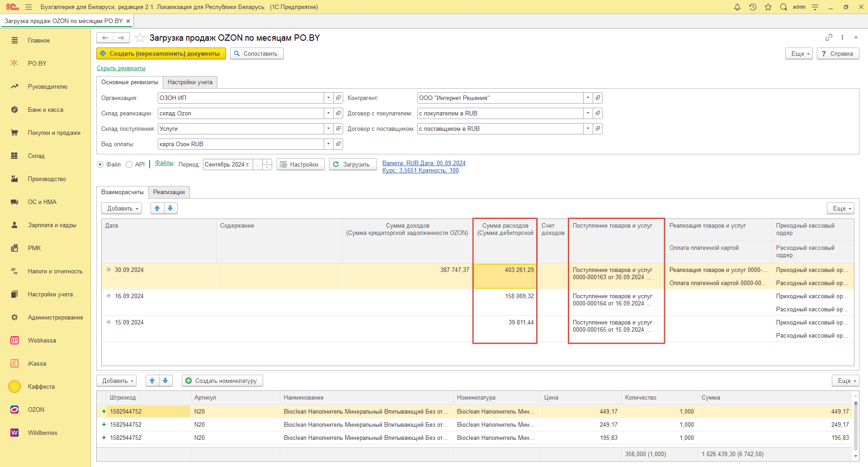This screenshot has height=467, width=868.
Task: Click the period stepper arrows
Action: (267, 164)
